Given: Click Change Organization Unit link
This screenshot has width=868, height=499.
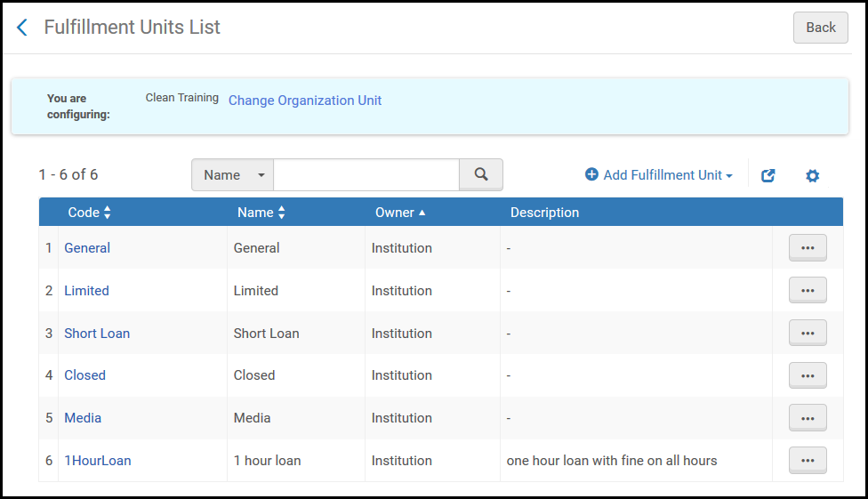Looking at the screenshot, I should [x=305, y=101].
